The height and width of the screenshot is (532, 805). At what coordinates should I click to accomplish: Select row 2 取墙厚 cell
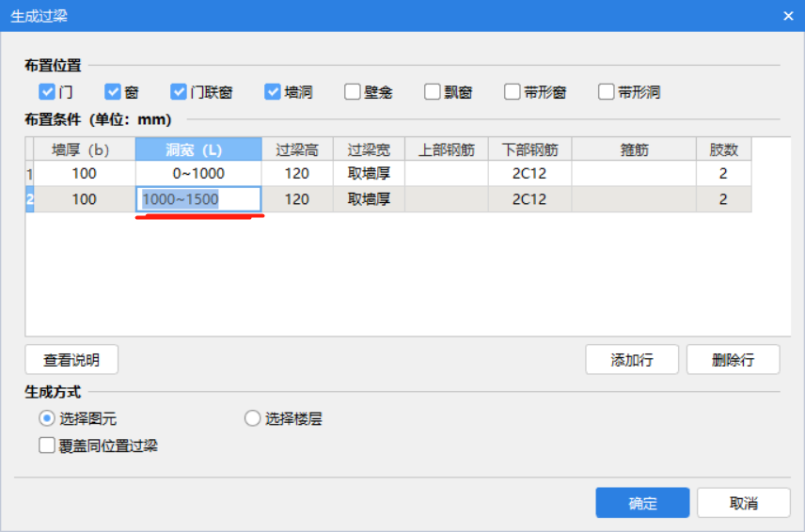click(x=370, y=199)
